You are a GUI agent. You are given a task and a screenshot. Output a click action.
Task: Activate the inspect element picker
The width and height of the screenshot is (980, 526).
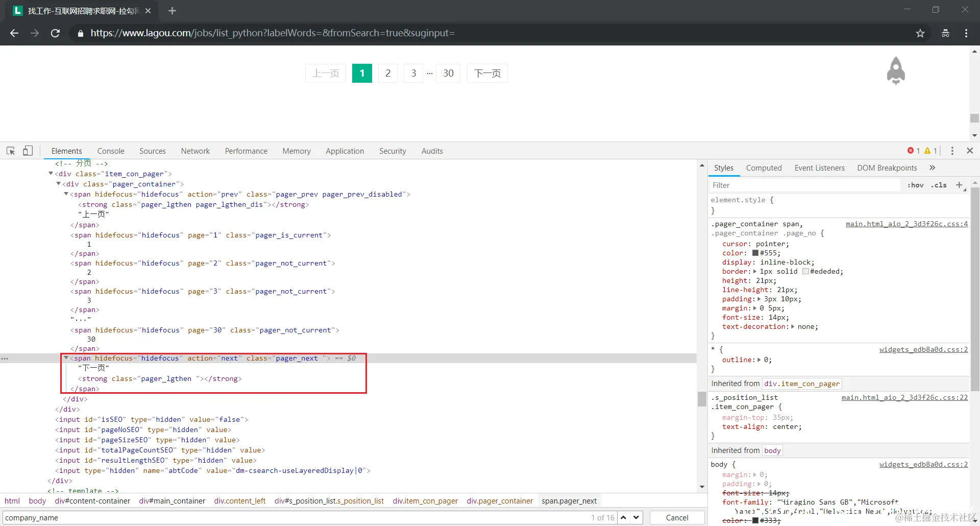[x=11, y=151]
